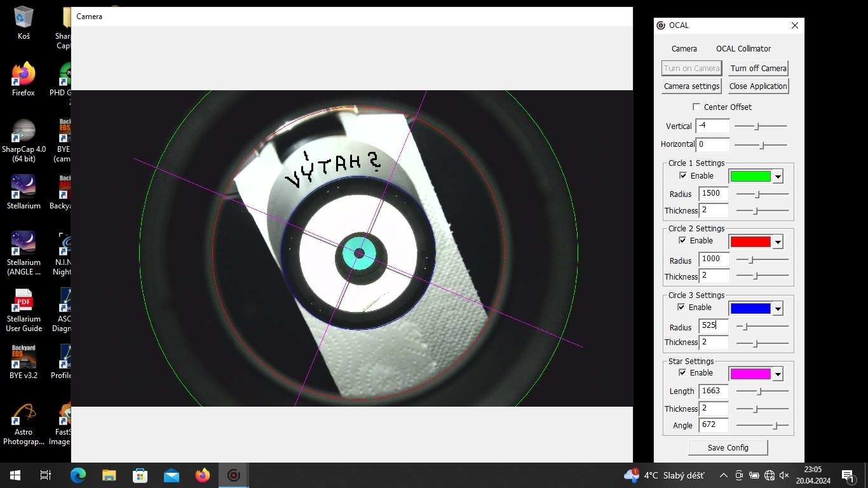Open the notification center icon

[x=848, y=475]
